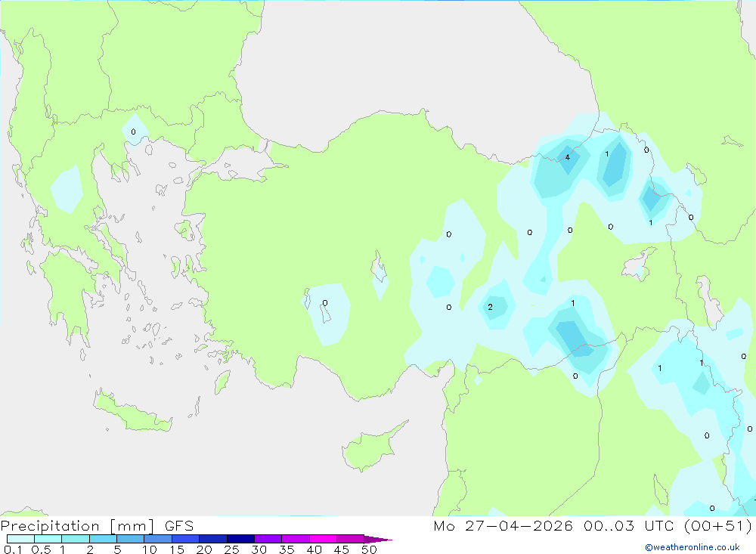This screenshot has width=756, height=554.
Task: Select the legend swatch between 10 and 15
Action: pyautogui.click(x=158, y=539)
